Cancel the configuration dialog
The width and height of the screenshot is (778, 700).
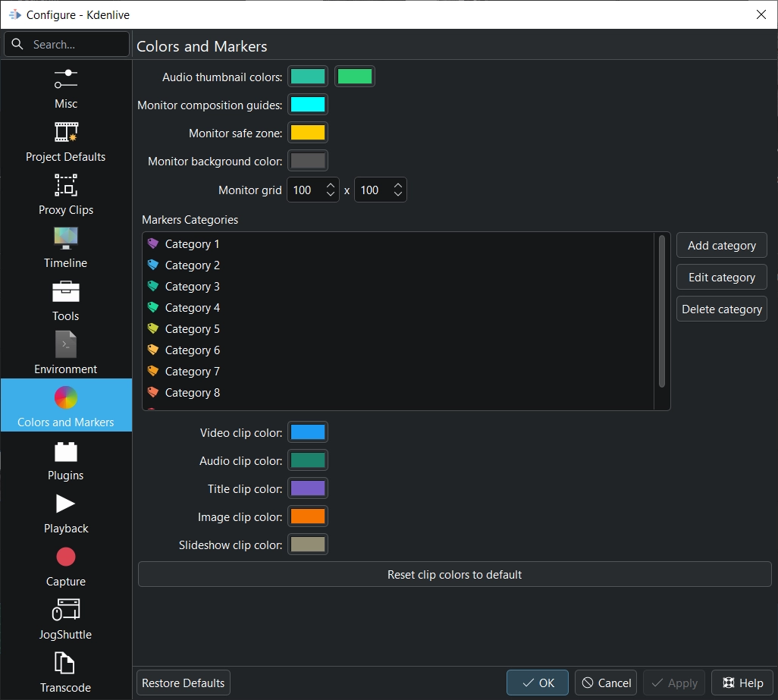[607, 683]
